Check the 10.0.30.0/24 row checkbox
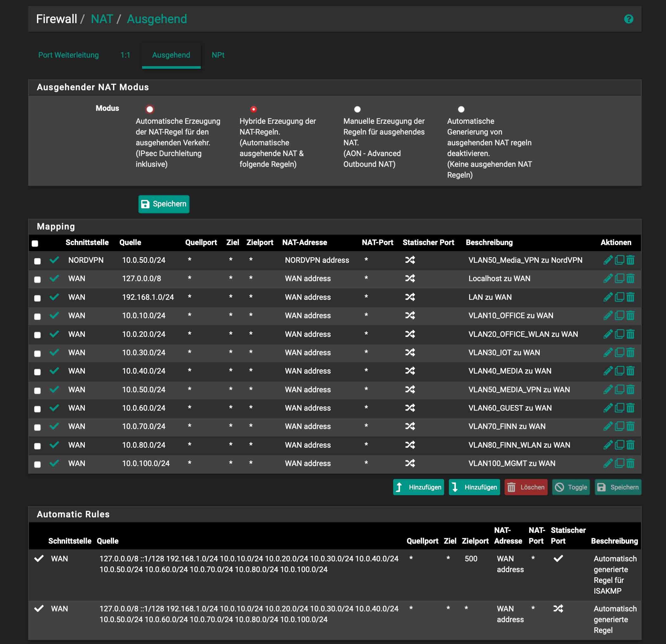Image resolution: width=666 pixels, height=644 pixels. coord(37,353)
